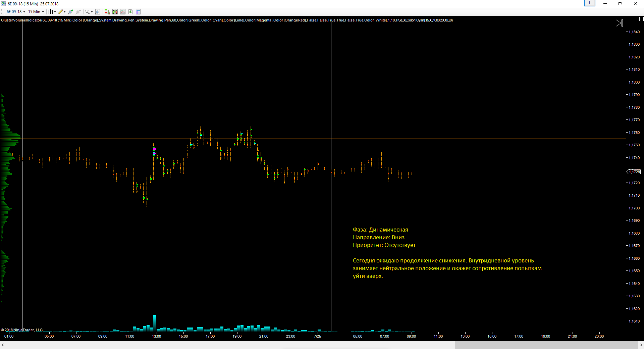
Task: Restore down the chart window
Action: [620, 3]
